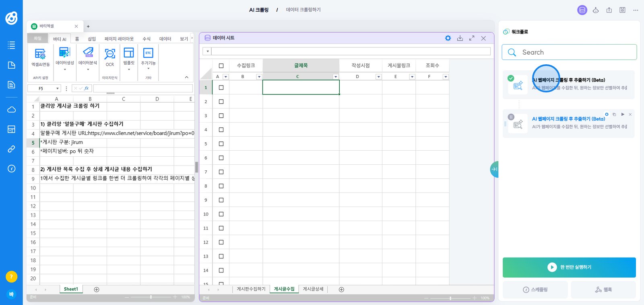The width and height of the screenshot is (644, 305).
Task: Check the checkbox in data sheet row 6
Action: [221, 158]
